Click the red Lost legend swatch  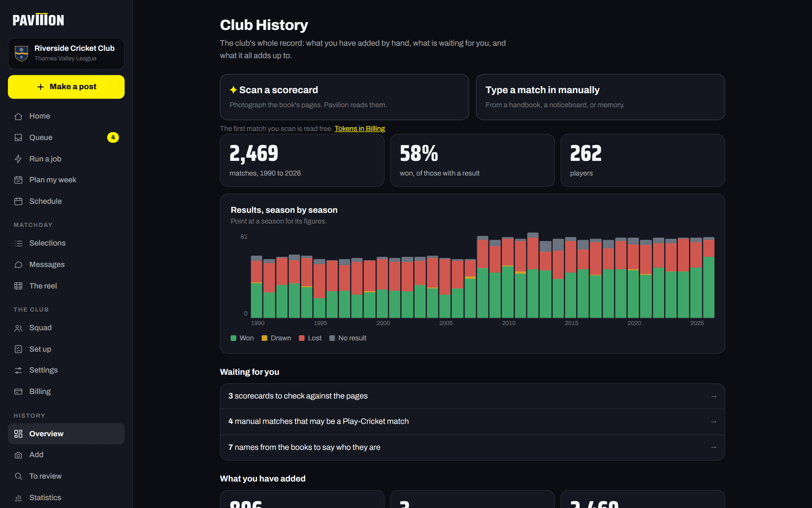pos(302,338)
